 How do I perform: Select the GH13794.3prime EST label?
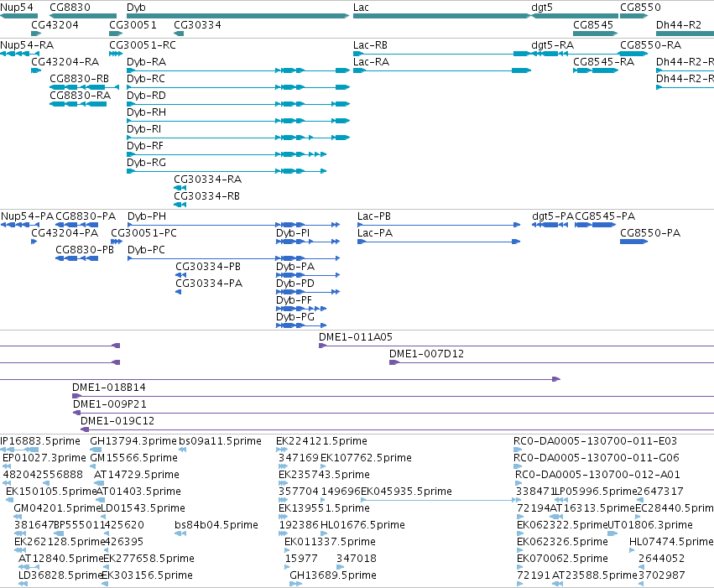click(x=133, y=441)
